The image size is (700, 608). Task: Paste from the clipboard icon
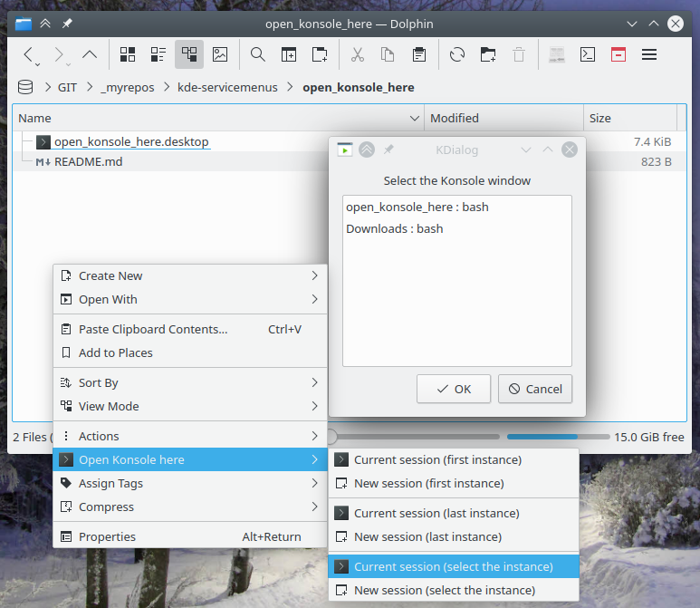pos(419,54)
